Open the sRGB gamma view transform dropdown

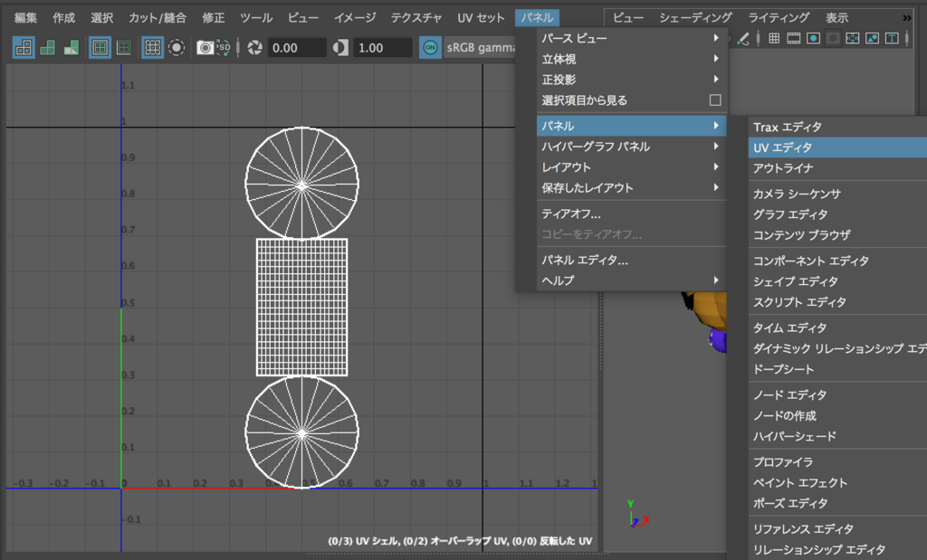[480, 47]
